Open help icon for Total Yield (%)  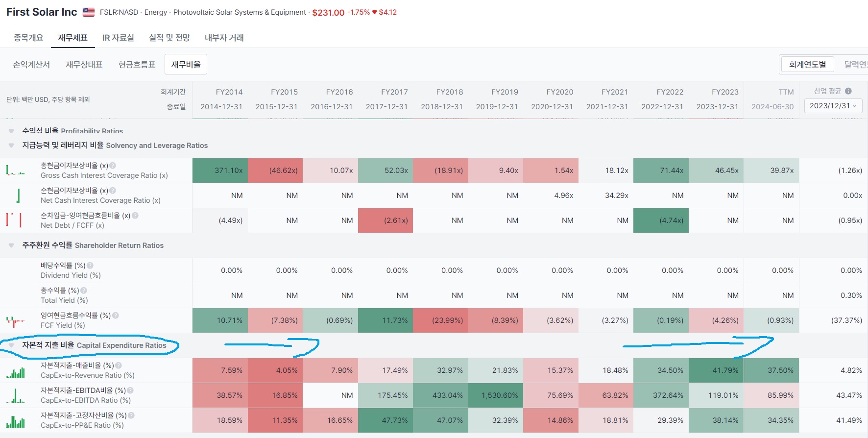[x=84, y=291]
